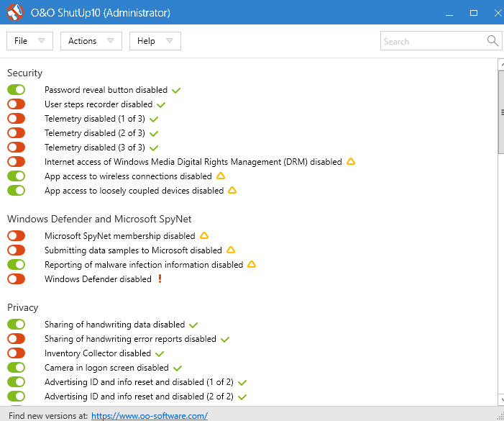
Task: Click the text Inventory Collector disabled
Action: point(98,353)
